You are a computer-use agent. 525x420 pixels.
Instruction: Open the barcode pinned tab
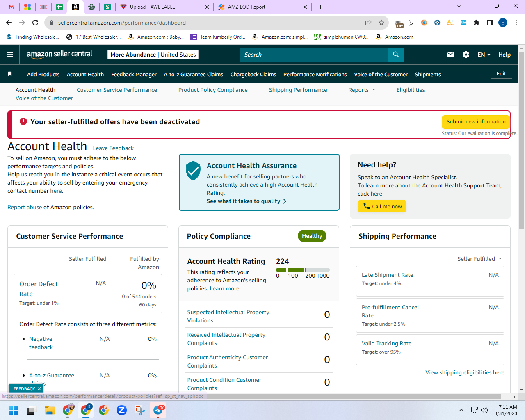pos(43,7)
